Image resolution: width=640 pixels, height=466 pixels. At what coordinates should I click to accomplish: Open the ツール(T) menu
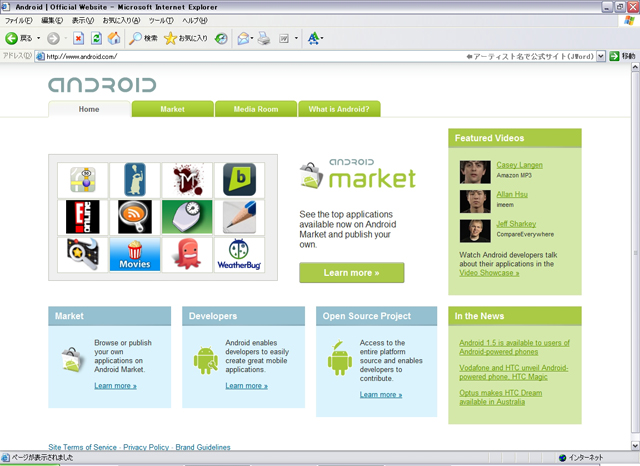161,20
